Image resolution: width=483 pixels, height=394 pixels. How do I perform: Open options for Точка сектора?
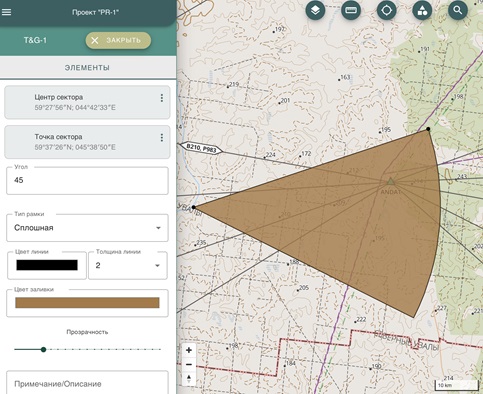(162, 138)
